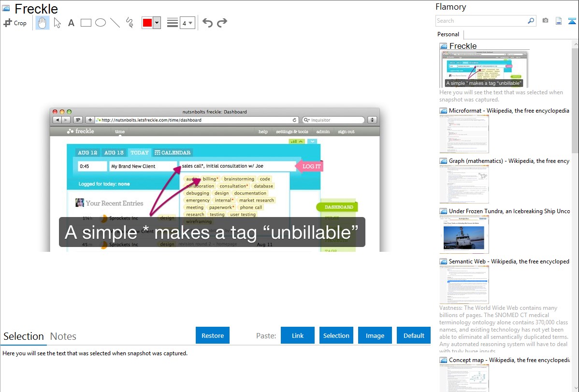579x392 pixels.
Task: Click the line thickness icon
Action: click(173, 23)
